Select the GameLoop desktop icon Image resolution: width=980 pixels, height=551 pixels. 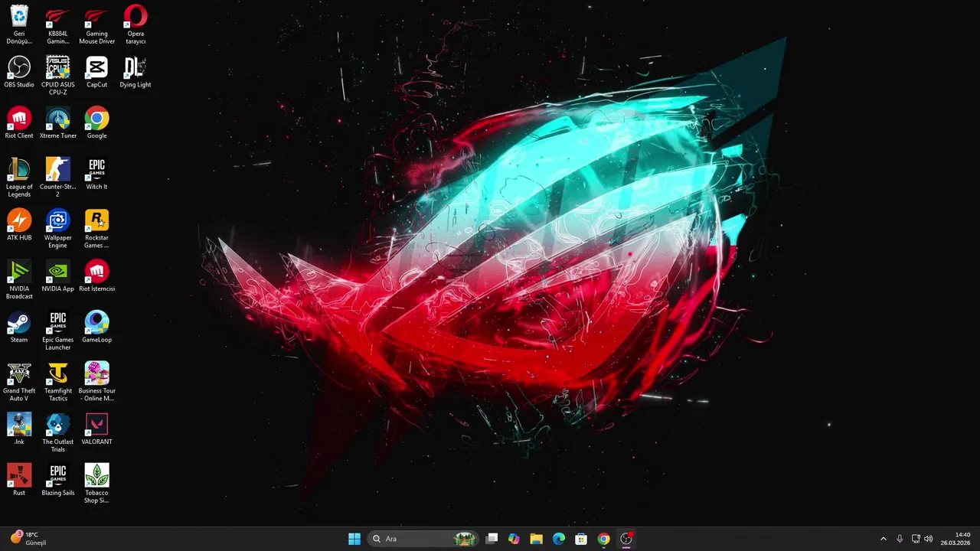pos(96,327)
